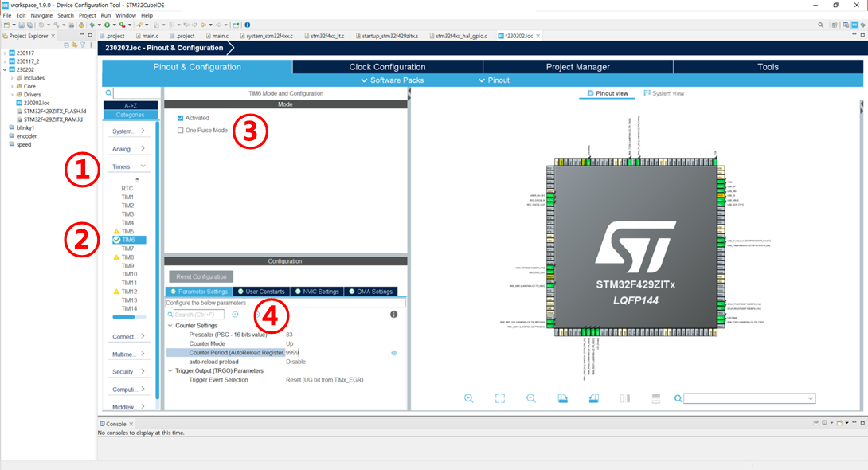Viewport: 868px width, 470px height.
Task: Open the Project Manager tab
Action: [x=578, y=66]
